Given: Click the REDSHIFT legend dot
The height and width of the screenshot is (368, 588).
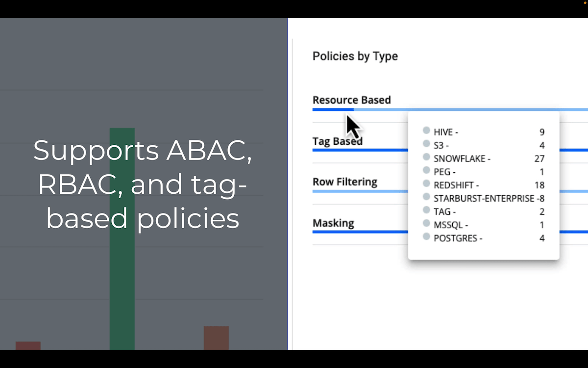Looking at the screenshot, I should pyautogui.click(x=426, y=184).
